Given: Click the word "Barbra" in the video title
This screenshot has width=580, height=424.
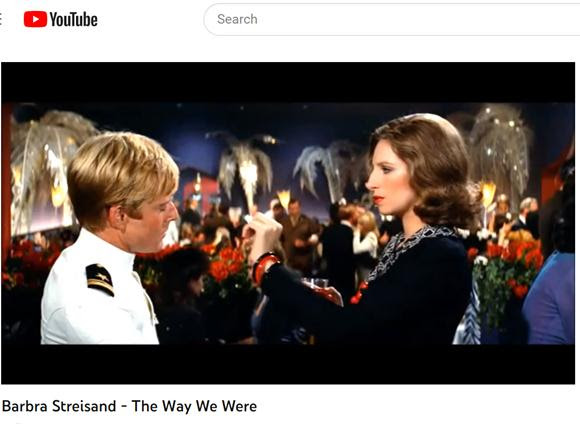Looking at the screenshot, I should click(25, 406).
